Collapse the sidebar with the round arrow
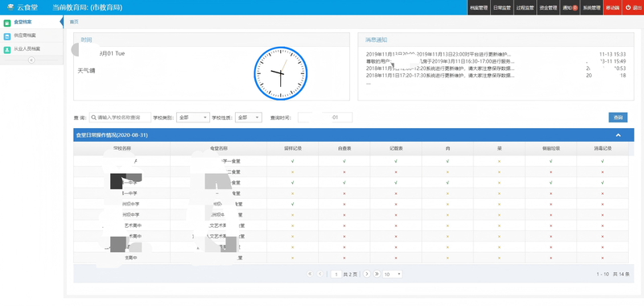The height and width of the screenshot is (306, 644). coord(31,60)
